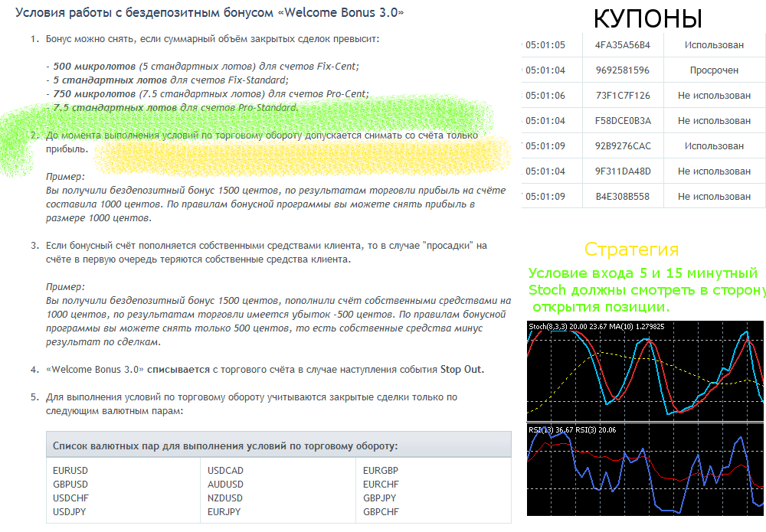Select status next to code 92B9276CAC
Screen dimensions: 766x532
pyautogui.click(x=713, y=145)
